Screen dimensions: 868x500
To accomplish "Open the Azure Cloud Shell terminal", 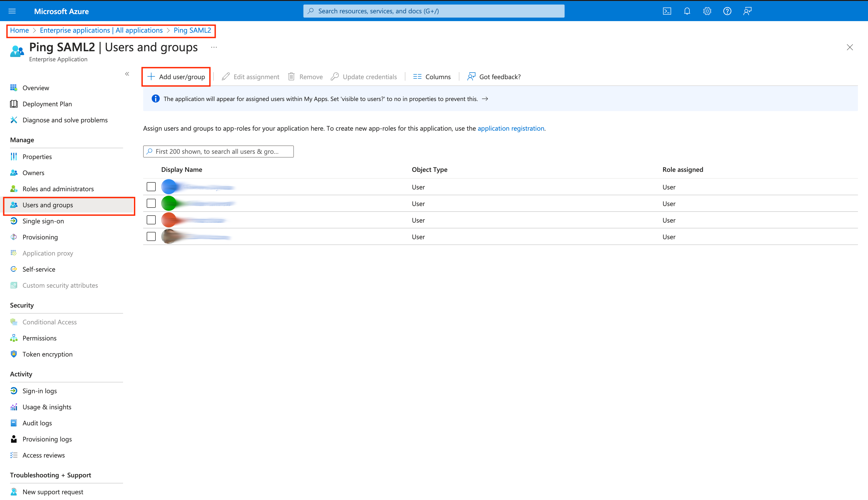I will pyautogui.click(x=667, y=11).
